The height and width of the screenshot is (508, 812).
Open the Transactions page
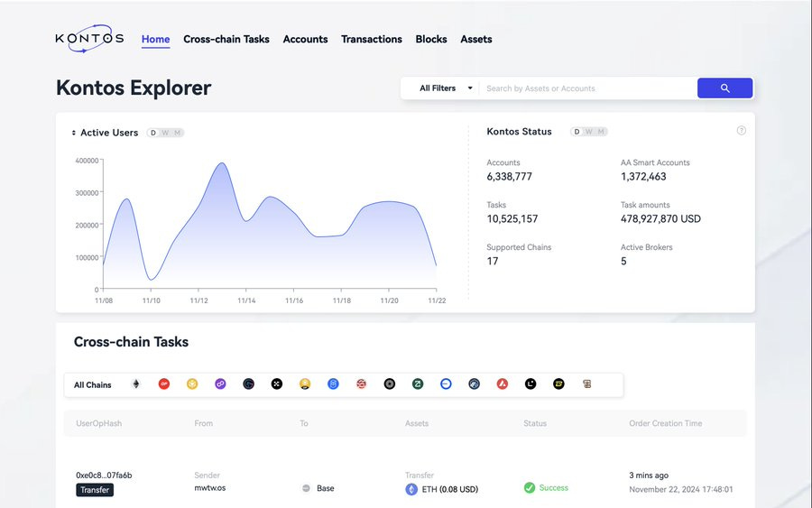[x=372, y=40]
